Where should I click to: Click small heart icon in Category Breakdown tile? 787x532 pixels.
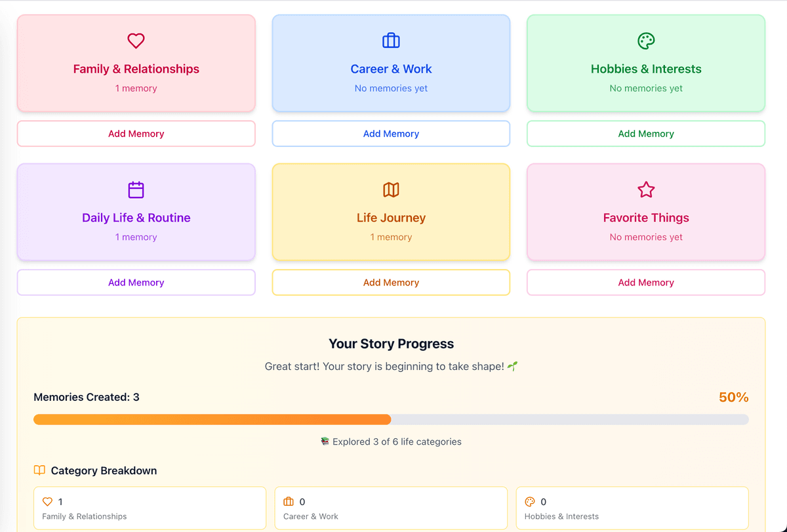[47, 502]
